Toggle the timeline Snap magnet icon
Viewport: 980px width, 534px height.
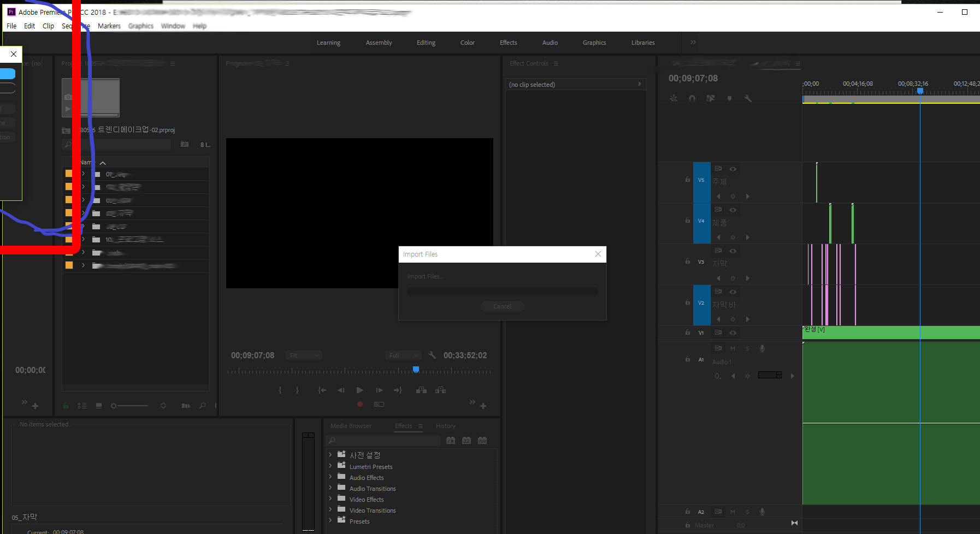[x=692, y=98]
